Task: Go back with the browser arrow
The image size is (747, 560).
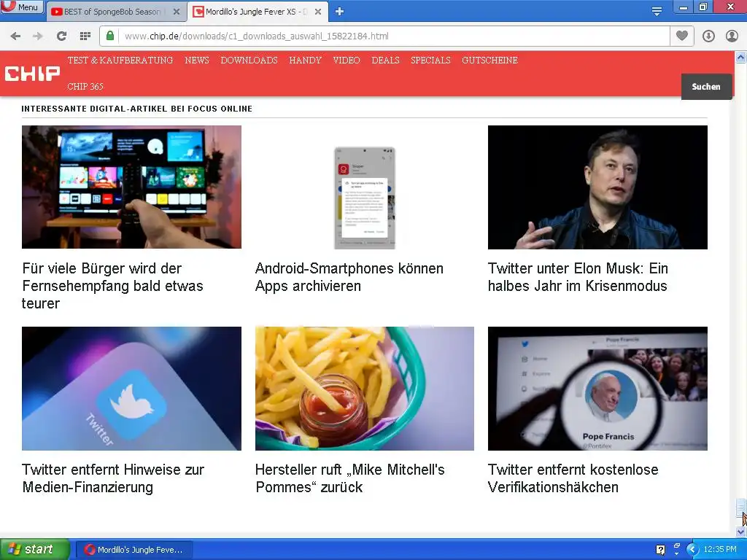Action: (x=15, y=36)
